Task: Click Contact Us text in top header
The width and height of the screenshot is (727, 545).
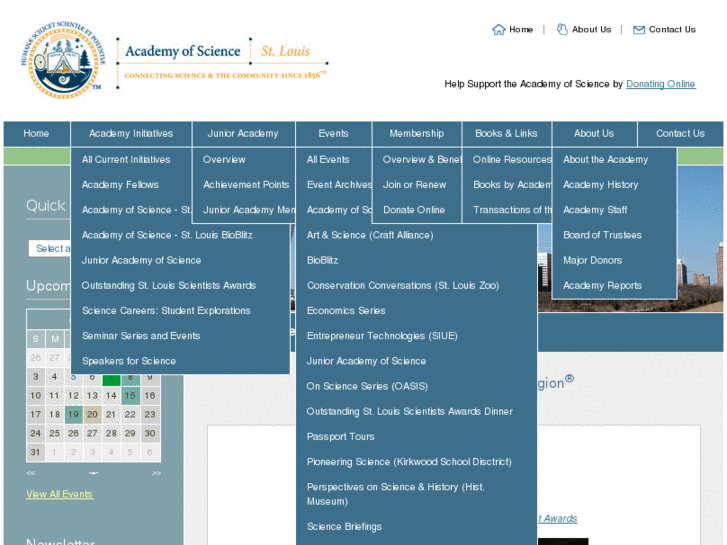Action: (x=672, y=30)
